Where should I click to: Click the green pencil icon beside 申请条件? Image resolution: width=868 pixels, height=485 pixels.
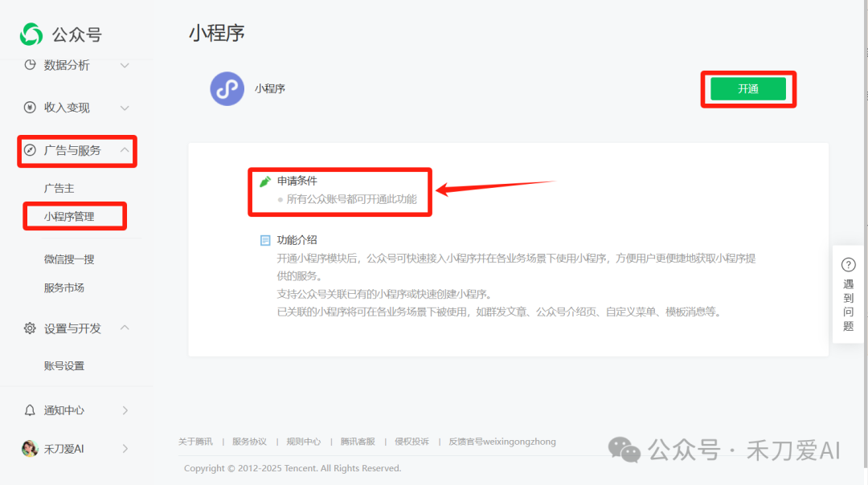(265, 181)
